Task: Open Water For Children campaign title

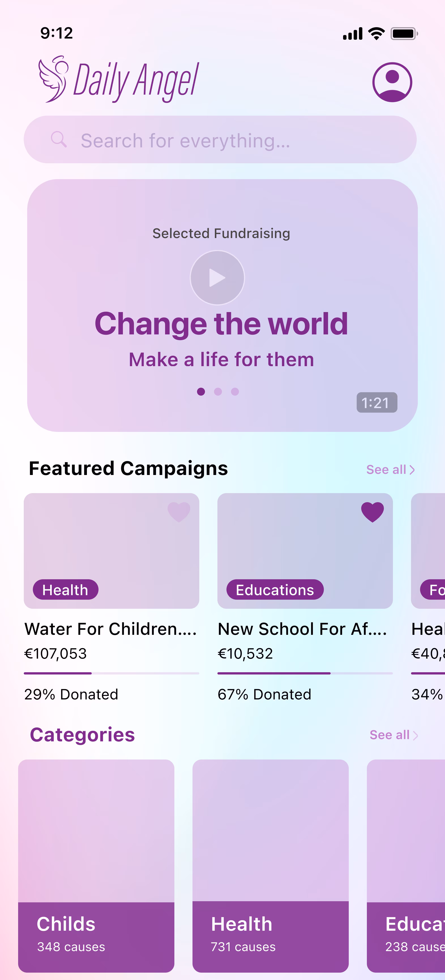Action: point(110,629)
